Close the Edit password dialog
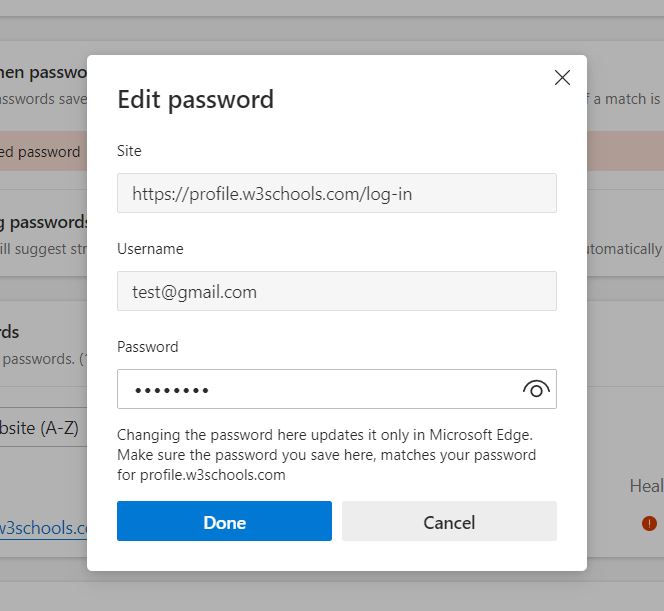Viewport: 664px width, 611px height. [562, 78]
